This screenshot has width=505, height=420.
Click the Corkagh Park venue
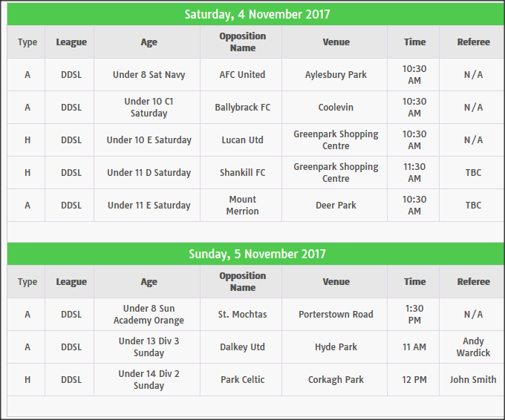tap(336, 380)
